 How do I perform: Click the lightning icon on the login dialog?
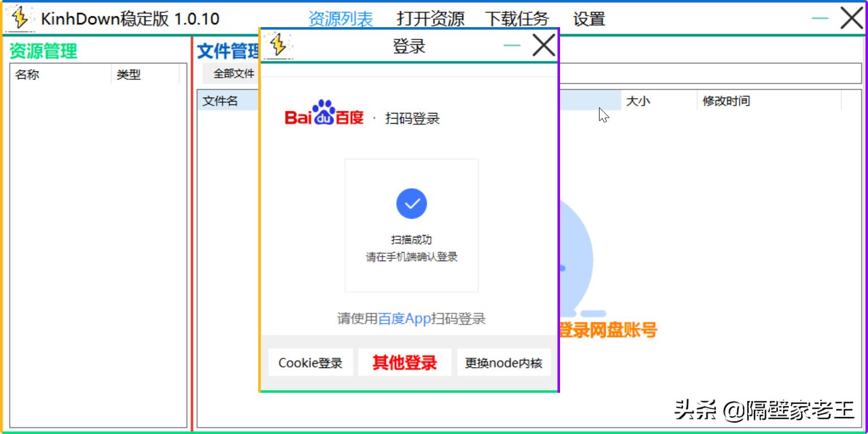278,44
